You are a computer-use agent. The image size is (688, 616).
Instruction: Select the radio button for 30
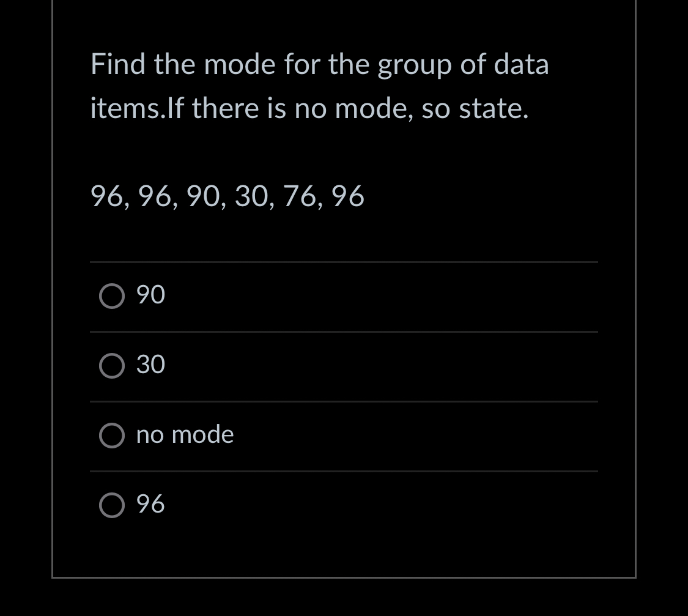point(112,366)
